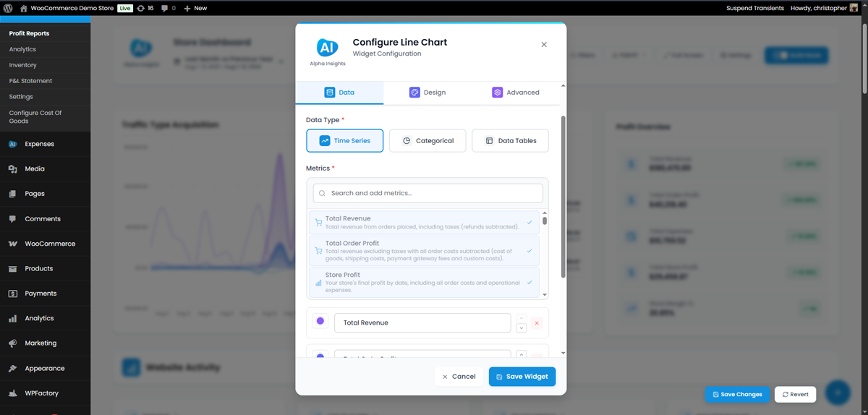Viewport: 868px width, 415px height.
Task: Open the Media menu in sidebar
Action: click(x=34, y=168)
